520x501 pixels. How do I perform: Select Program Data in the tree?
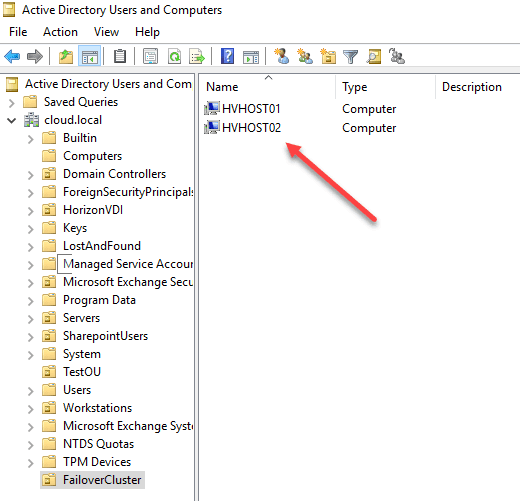[x=99, y=300]
